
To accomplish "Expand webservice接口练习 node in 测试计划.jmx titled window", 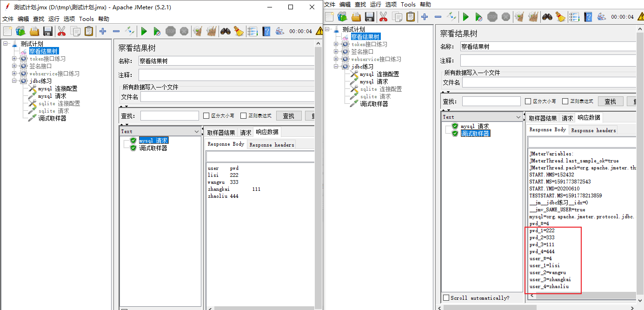I will [x=14, y=74].
